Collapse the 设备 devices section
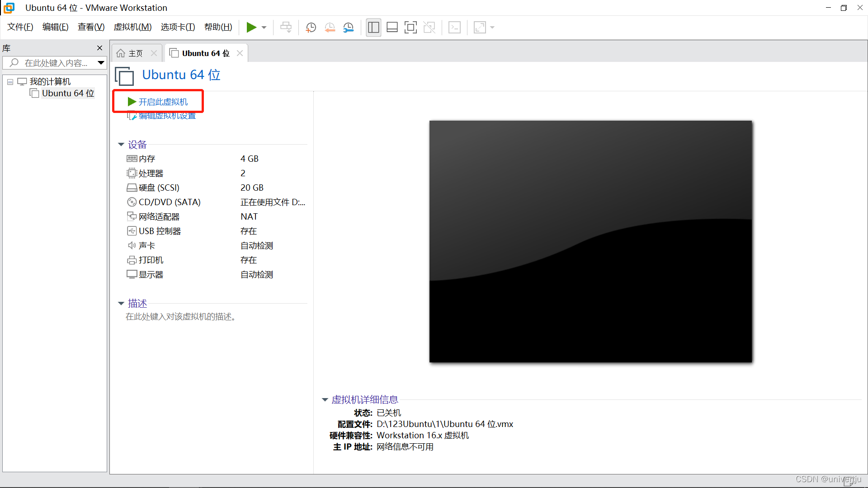The height and width of the screenshot is (488, 868). click(x=121, y=144)
